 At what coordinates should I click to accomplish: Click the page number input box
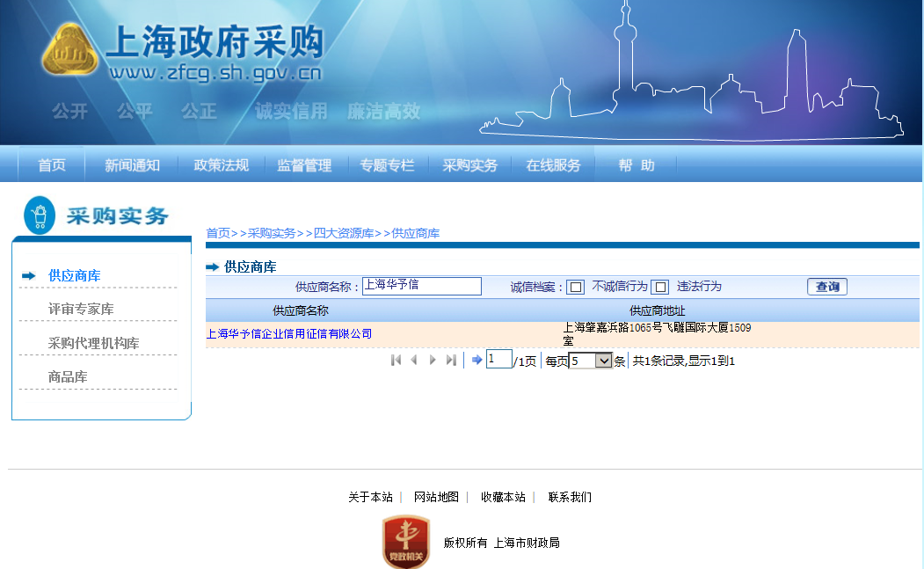pyautogui.click(x=498, y=360)
